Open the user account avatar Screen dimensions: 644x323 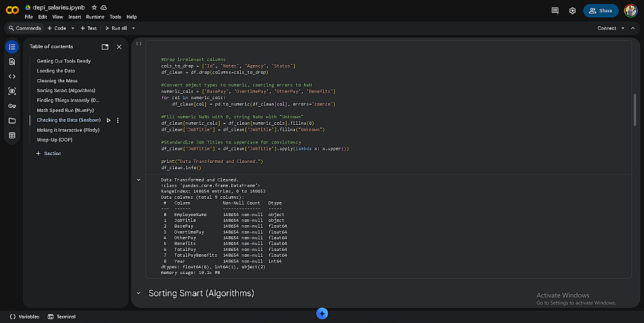point(630,11)
